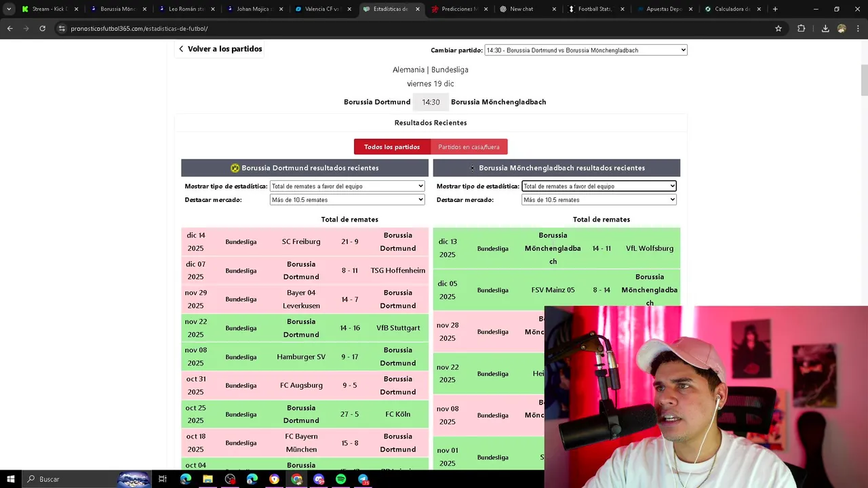This screenshot has width=868, height=488.
Task: Switch to the Valencia CF tab
Action: [322, 9]
